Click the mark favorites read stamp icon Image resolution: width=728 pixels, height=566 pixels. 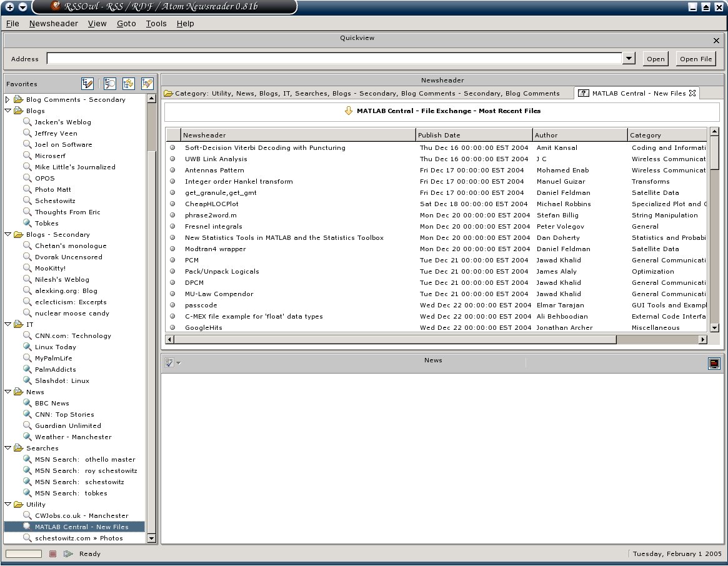(147, 84)
